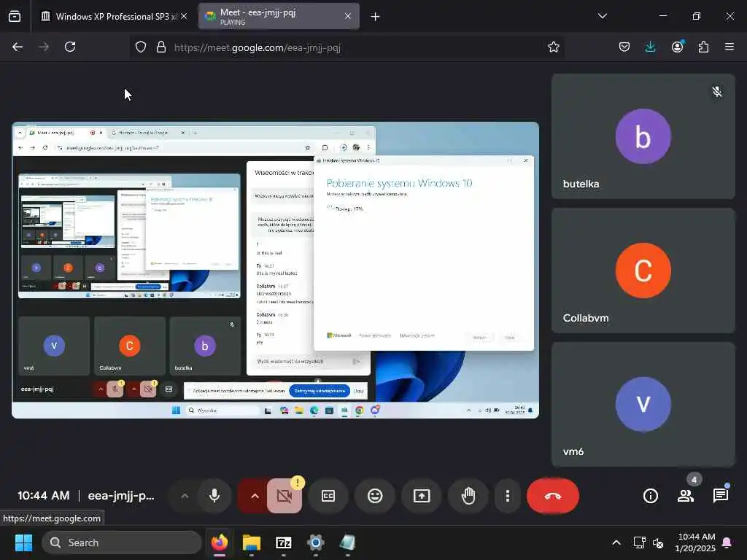Viewport: 747px width, 560px height.
Task: Open meeting details info icon
Action: point(650,496)
